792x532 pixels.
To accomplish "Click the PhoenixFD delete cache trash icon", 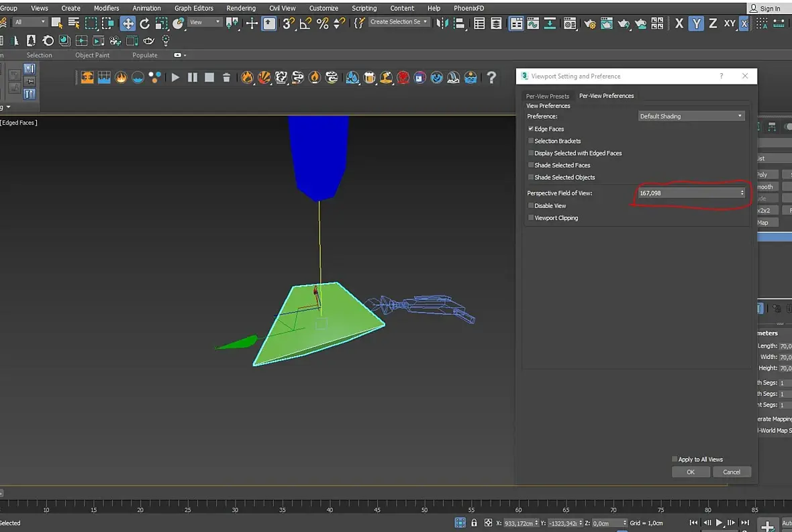I will 226,77.
